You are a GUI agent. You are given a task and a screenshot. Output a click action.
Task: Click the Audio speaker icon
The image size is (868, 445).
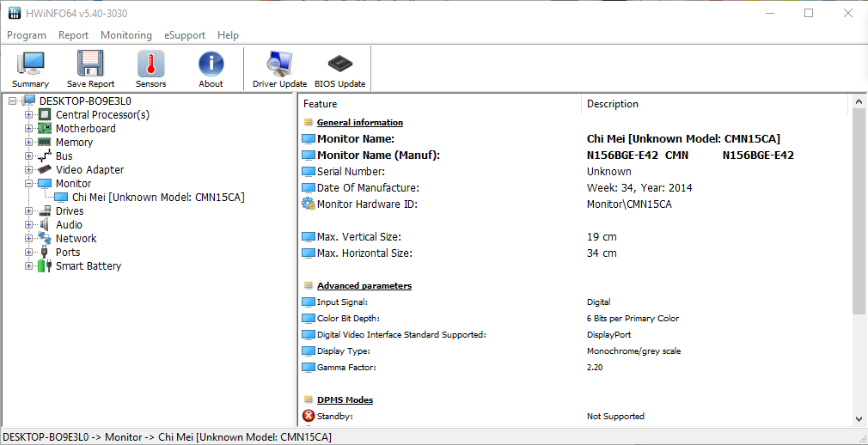pyautogui.click(x=45, y=225)
